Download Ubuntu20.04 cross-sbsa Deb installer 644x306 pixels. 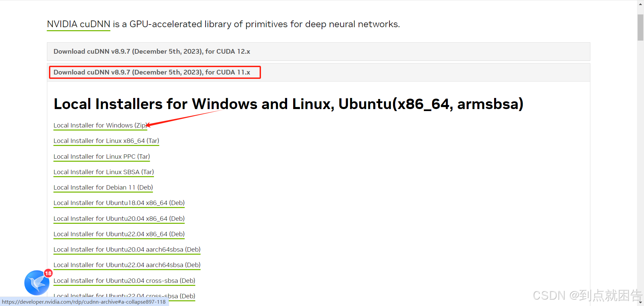pyautogui.click(x=124, y=281)
